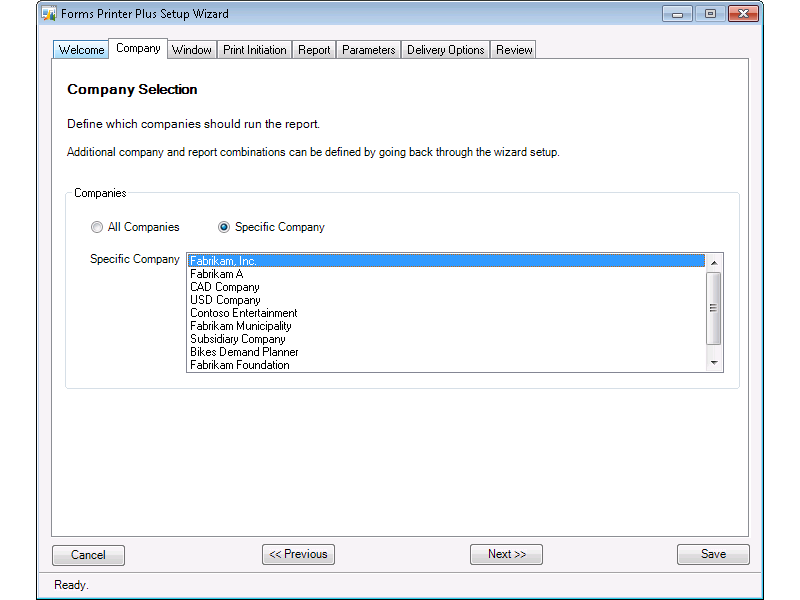Select Subsidiary Company in the list

(446, 339)
